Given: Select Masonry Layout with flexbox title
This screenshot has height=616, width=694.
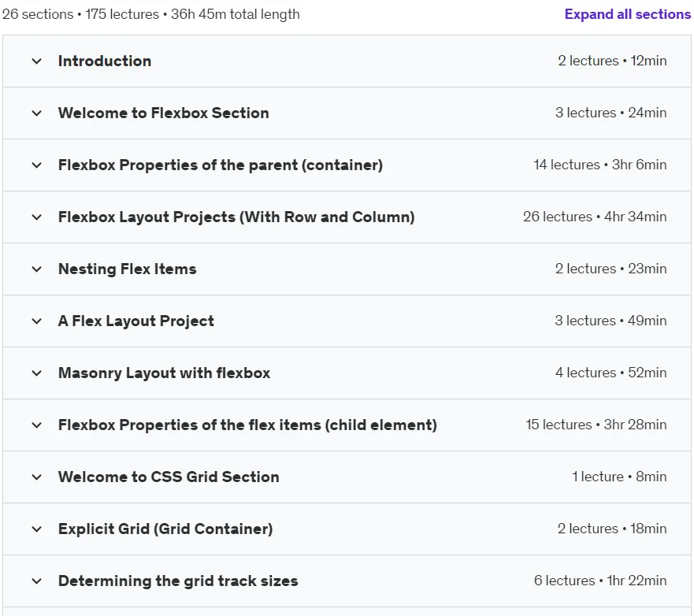Looking at the screenshot, I should [x=164, y=373].
